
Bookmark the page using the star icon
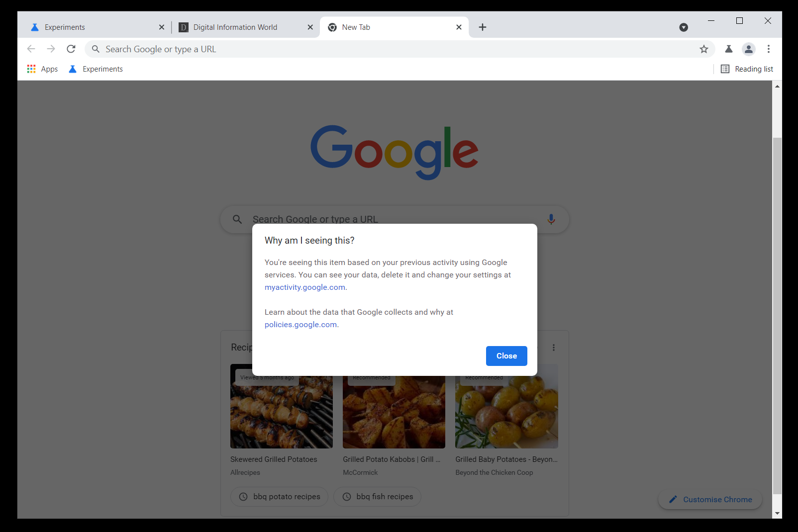click(x=703, y=49)
